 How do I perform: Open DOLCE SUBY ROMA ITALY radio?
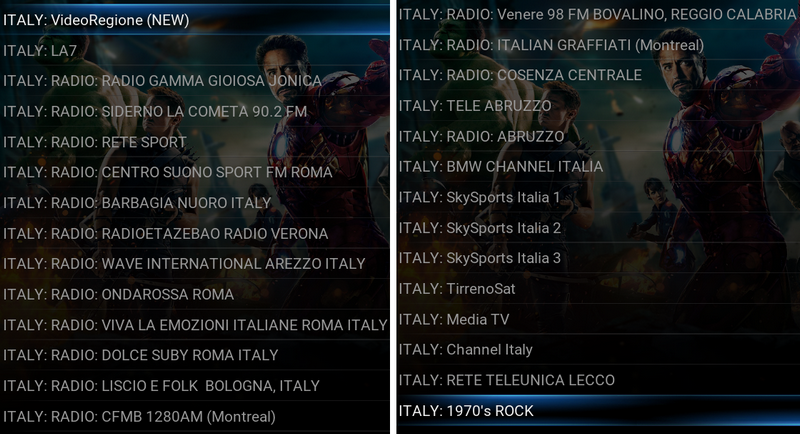point(195,355)
